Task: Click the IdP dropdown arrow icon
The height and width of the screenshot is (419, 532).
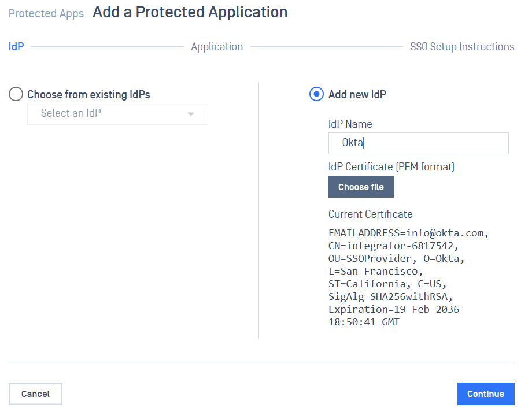Action: (191, 114)
